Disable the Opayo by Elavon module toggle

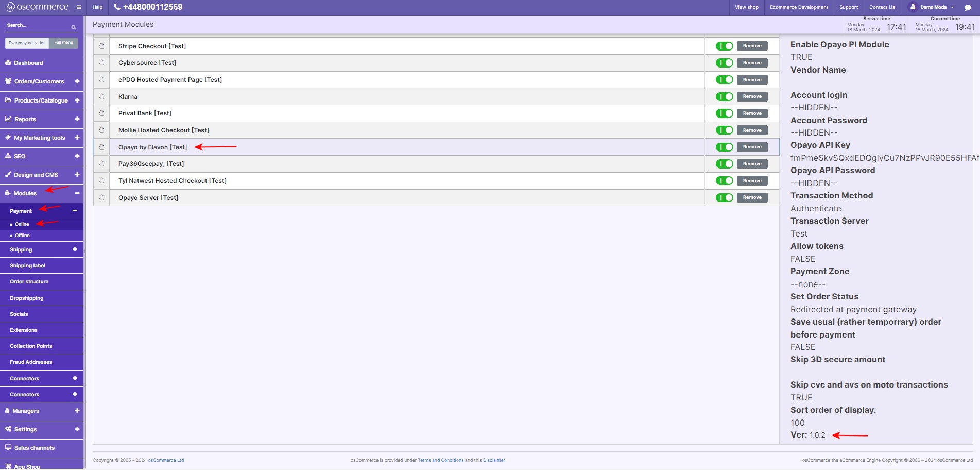click(x=724, y=147)
